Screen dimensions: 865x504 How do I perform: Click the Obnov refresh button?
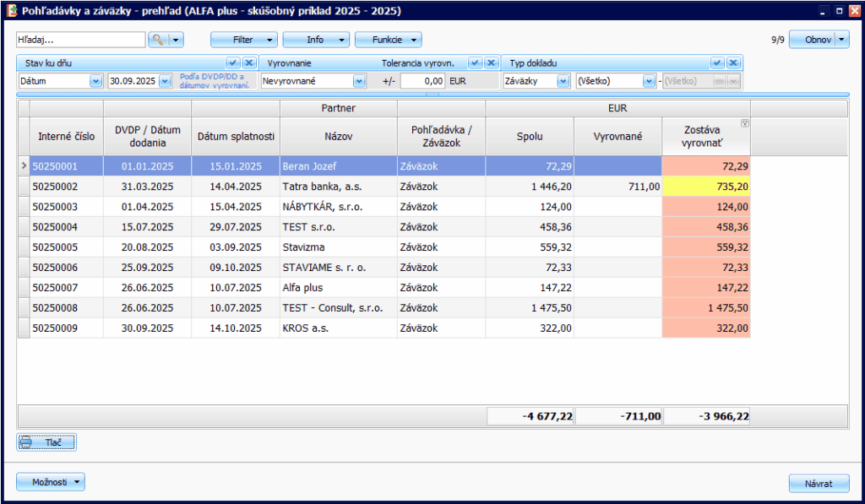(x=813, y=40)
